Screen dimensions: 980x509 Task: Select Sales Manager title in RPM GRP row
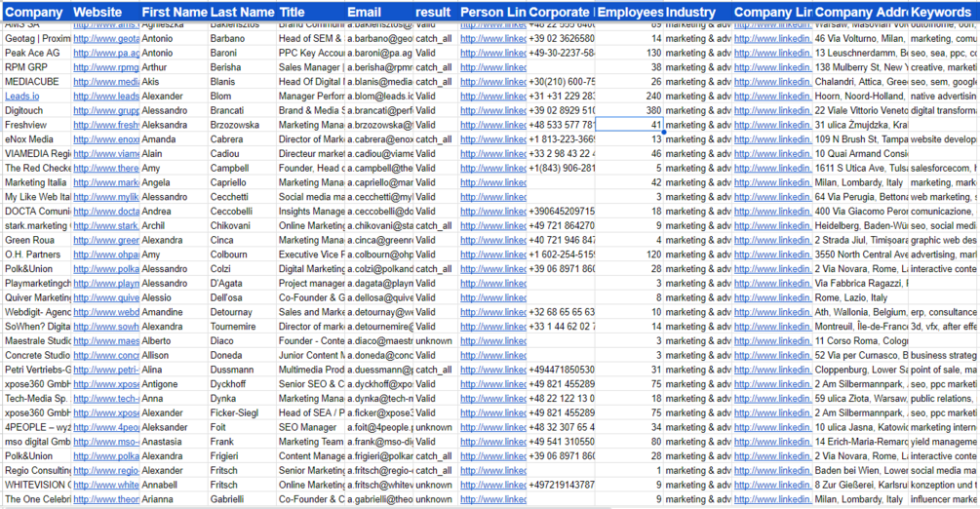coord(310,67)
